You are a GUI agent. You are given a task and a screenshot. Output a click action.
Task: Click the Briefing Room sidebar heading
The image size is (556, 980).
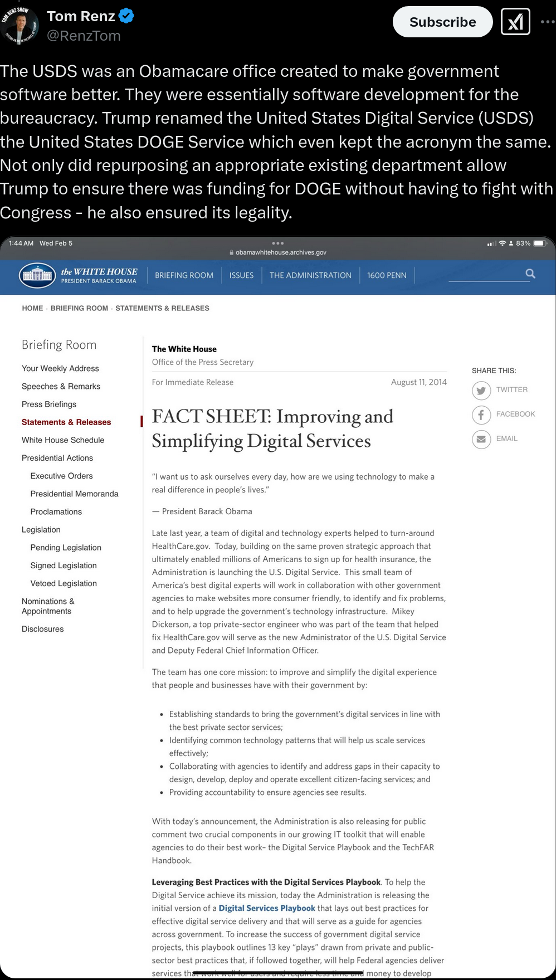point(59,344)
